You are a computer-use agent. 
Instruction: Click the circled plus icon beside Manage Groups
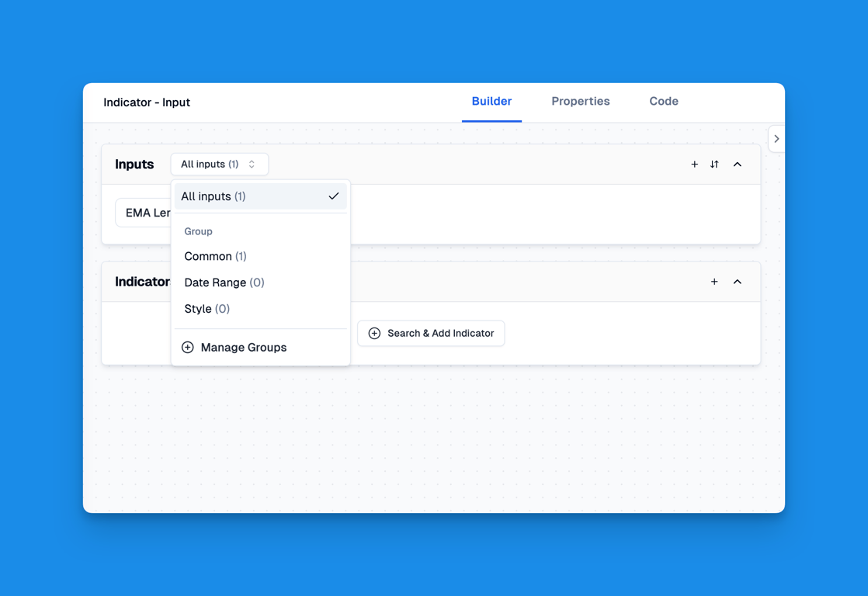[188, 348]
